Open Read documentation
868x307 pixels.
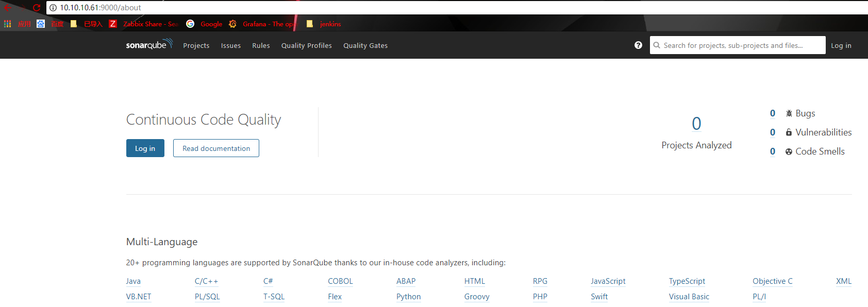[216, 148]
